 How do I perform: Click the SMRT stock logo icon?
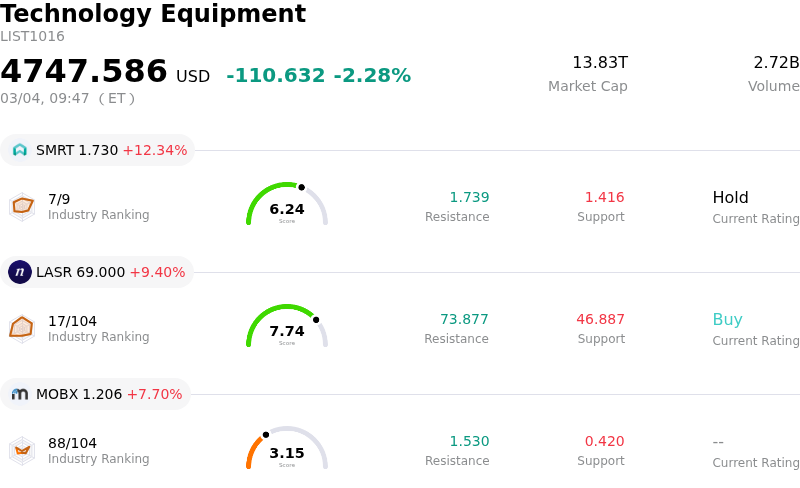[x=20, y=150]
